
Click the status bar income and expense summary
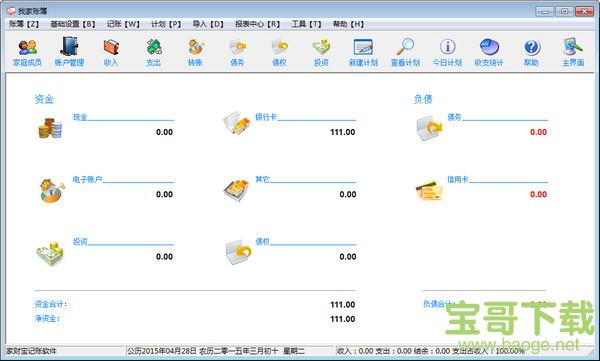(430, 351)
